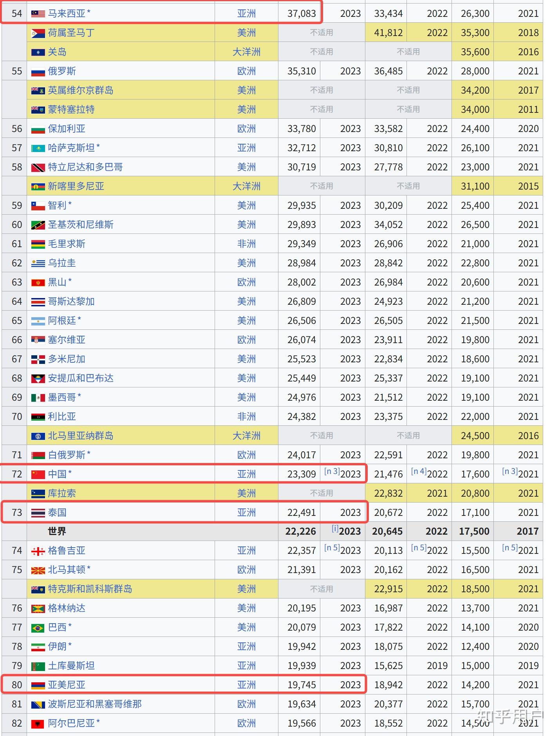Image resolution: width=560 pixels, height=736 pixels.
Task: Open footnote [n 3] beside 23,309
Action: (332, 472)
